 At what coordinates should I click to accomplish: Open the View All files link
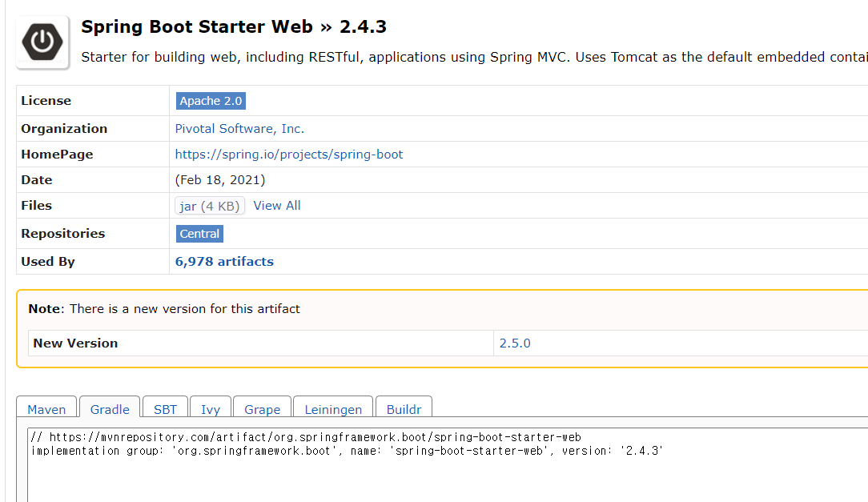coord(277,205)
